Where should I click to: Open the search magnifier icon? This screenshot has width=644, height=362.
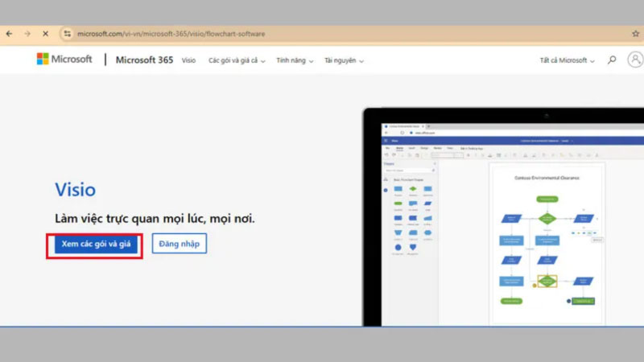coord(612,60)
